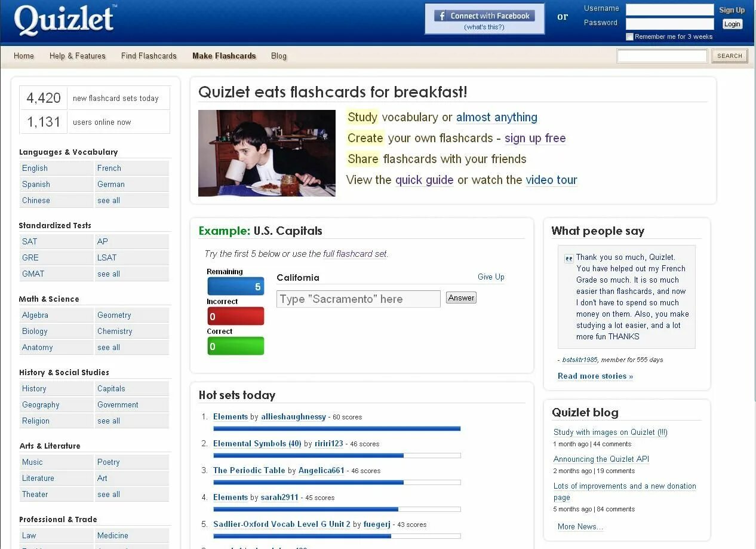The height and width of the screenshot is (549, 756).
Task: Click the site search input box
Action: (662, 56)
